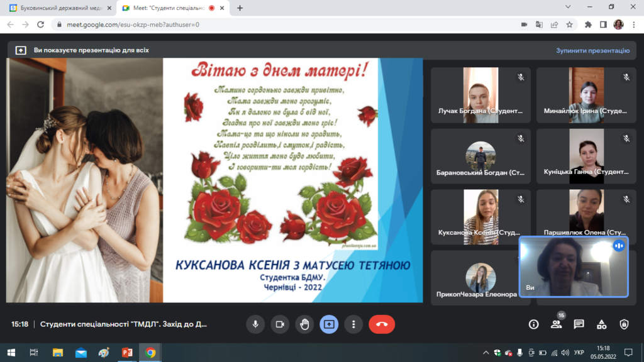This screenshot has width=644, height=362.
Task: Toggle the camera in Meet controls
Action: [x=280, y=324]
